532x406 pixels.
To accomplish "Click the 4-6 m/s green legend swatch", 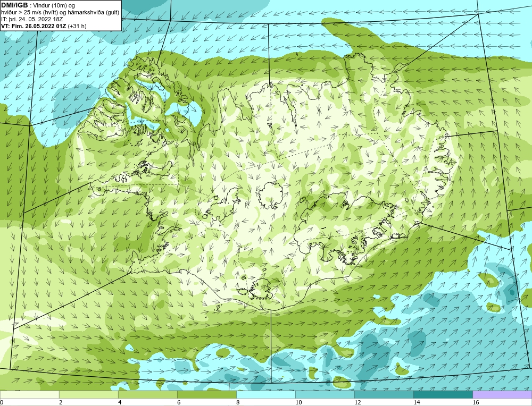I will coord(147,394).
